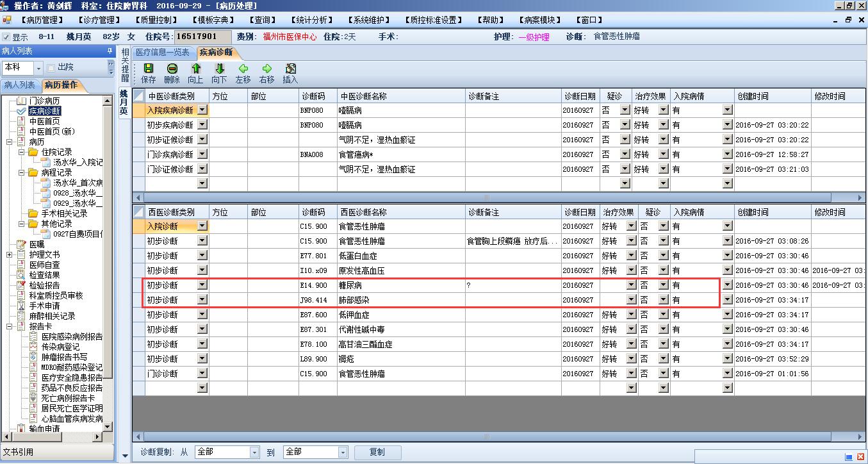Click the 复制 copy button
The height and width of the screenshot is (464, 868).
377,452
